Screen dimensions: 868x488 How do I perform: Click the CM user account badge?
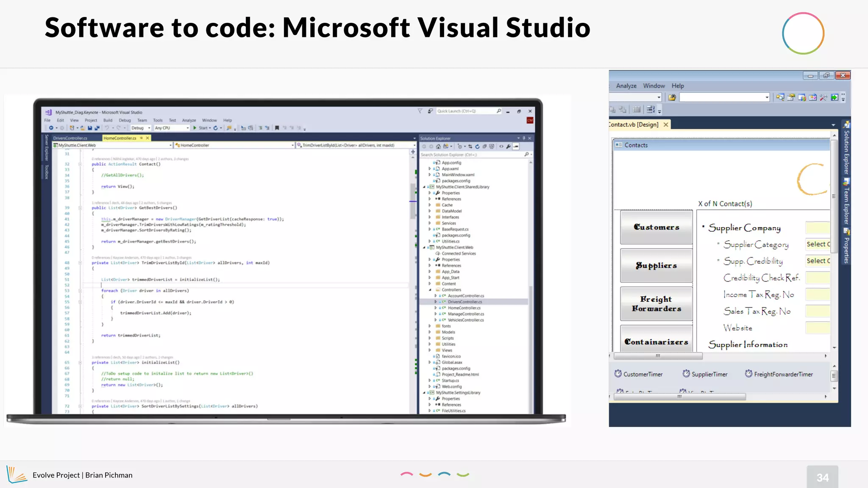coord(530,121)
